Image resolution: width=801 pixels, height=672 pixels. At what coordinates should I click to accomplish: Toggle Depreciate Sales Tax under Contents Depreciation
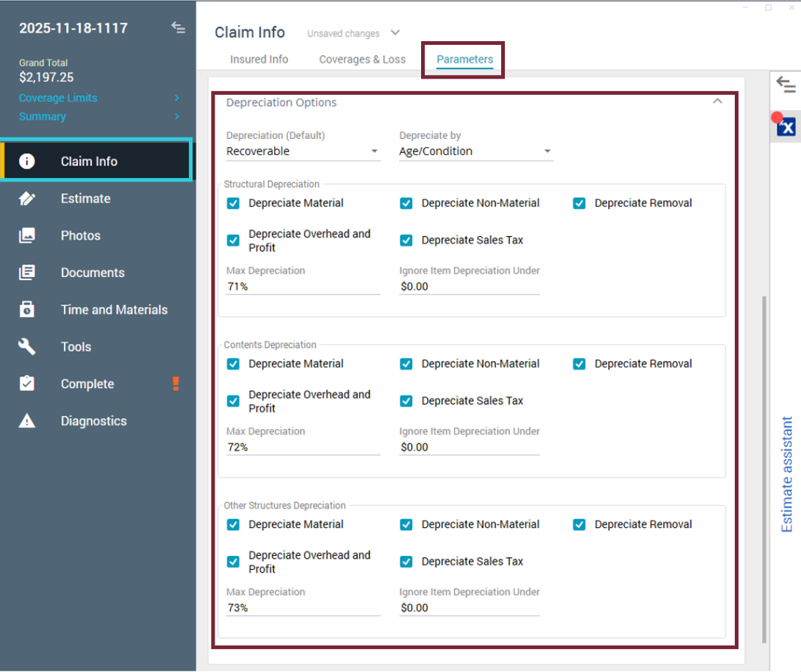point(406,401)
